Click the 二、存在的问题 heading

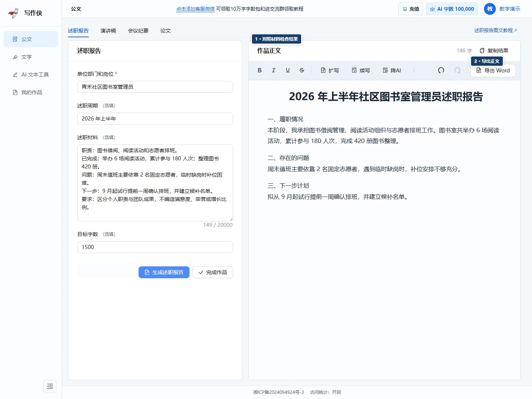pos(288,158)
